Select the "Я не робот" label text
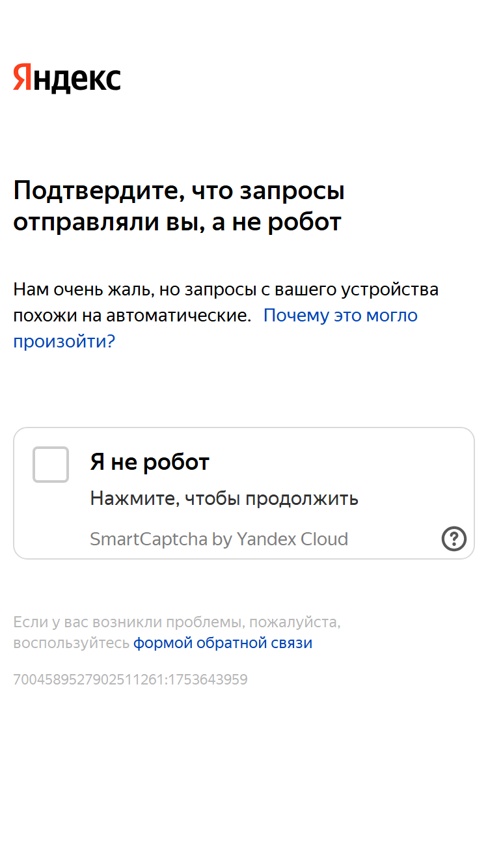 coord(150,463)
